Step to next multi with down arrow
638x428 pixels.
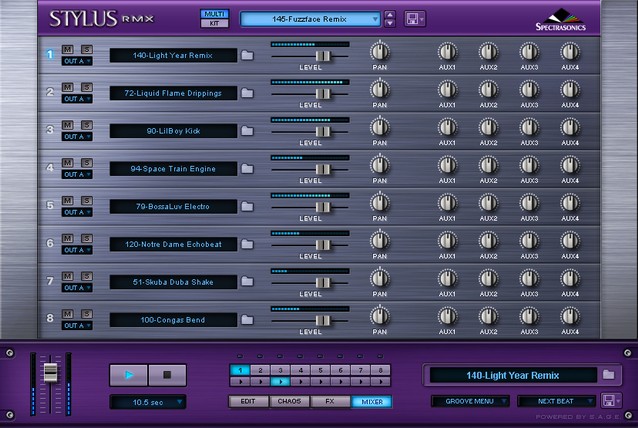pyautogui.click(x=390, y=24)
